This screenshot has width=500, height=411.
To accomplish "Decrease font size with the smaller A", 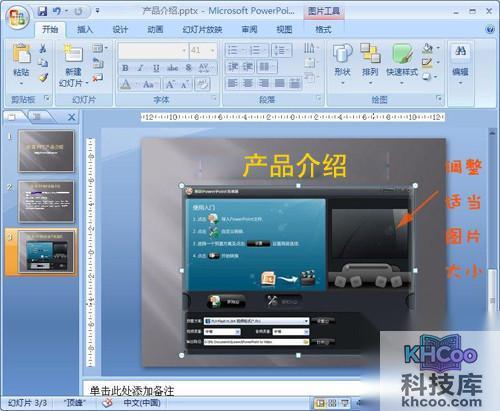I will (x=184, y=85).
